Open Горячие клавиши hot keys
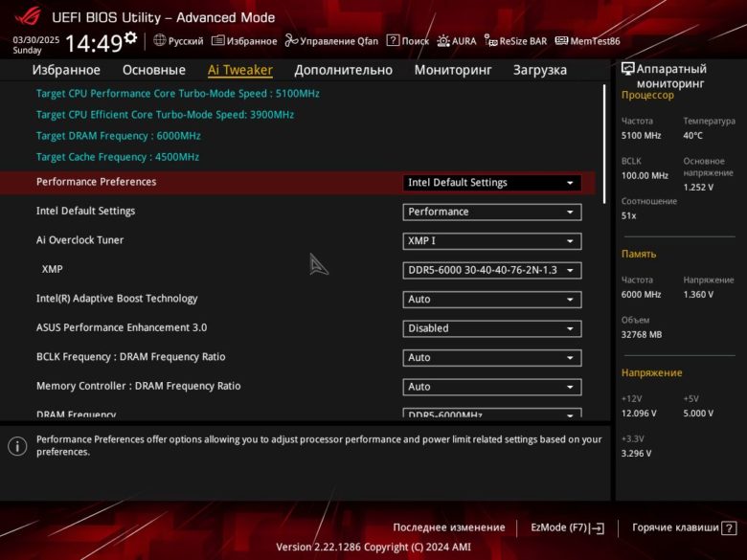 [684, 527]
